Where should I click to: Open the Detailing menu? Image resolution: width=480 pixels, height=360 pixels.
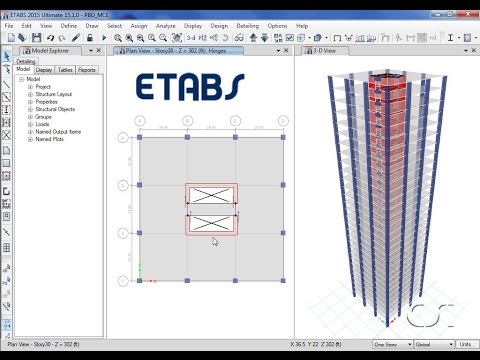click(x=247, y=26)
